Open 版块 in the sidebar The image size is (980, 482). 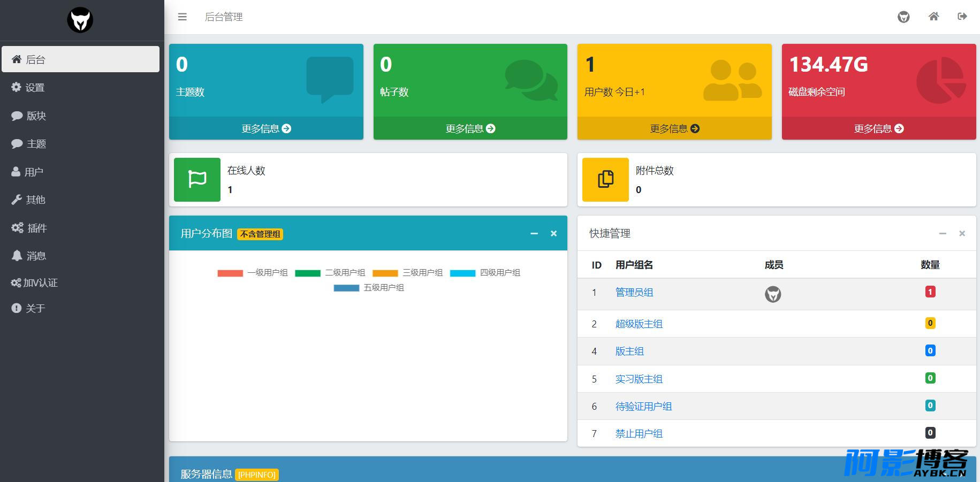point(80,116)
